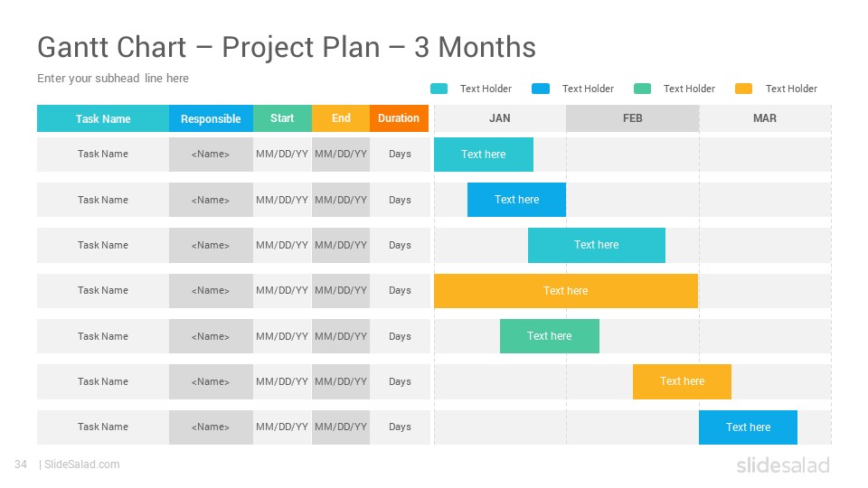
Task: Click the orange legend color swatch
Action: coord(743,89)
